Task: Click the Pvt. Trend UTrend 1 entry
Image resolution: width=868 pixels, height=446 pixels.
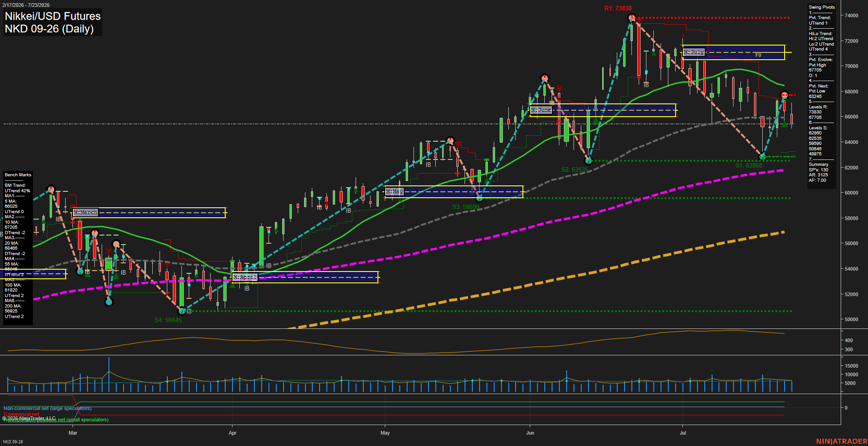Action: (820, 21)
